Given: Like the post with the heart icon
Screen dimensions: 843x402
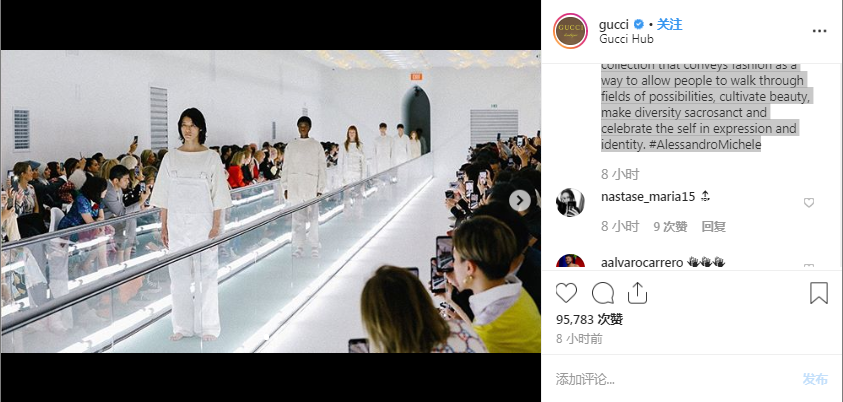Looking at the screenshot, I should 566,293.
